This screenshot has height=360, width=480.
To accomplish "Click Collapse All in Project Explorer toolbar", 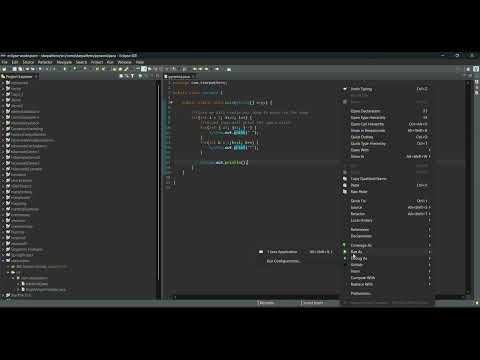I will (x=121, y=76).
